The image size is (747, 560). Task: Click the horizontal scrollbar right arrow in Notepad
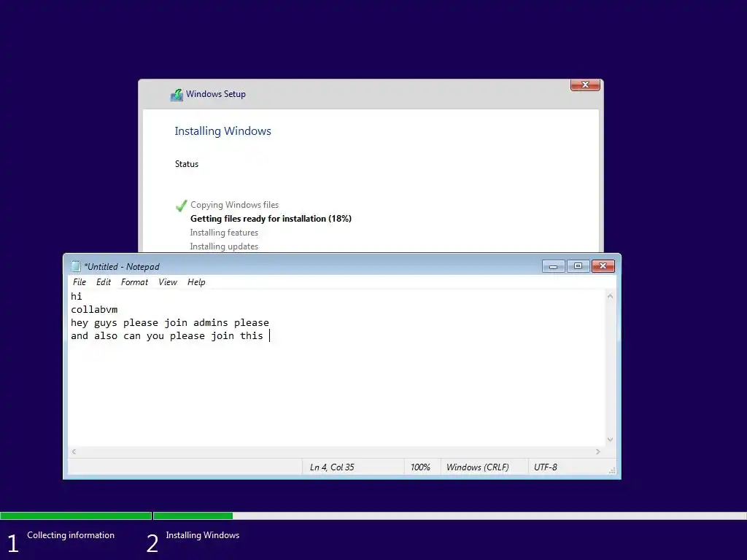tap(598, 451)
